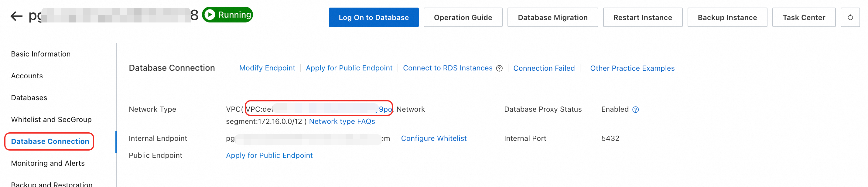Viewport: 868px width, 187px height.
Task: Open the Task Center
Action: (x=804, y=18)
